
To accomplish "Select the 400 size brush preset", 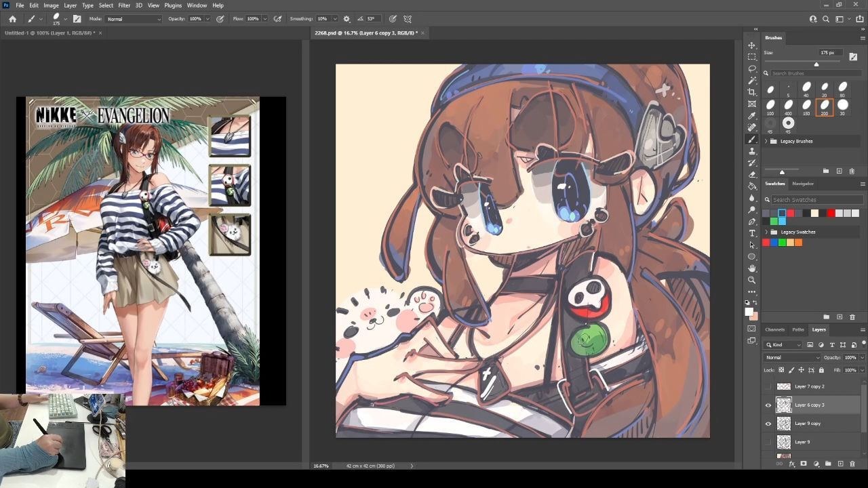I will click(x=788, y=106).
